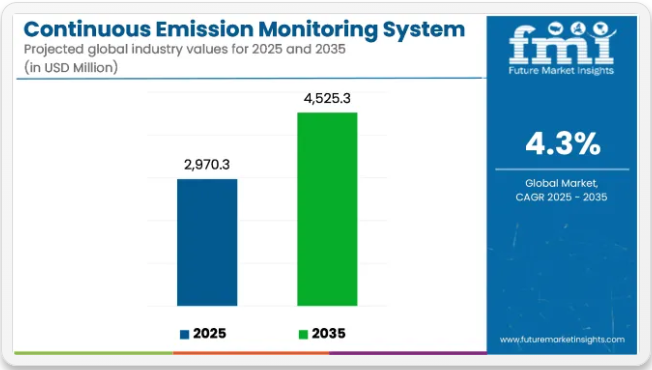Screen dimensions: 652x370
Task: Click the (in USD Million) unit label
Action: (71, 67)
